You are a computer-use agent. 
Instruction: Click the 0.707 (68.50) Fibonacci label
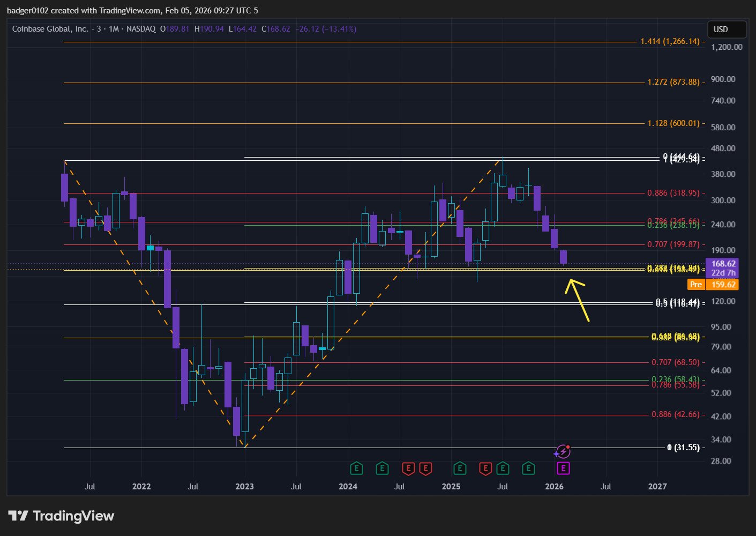point(676,362)
